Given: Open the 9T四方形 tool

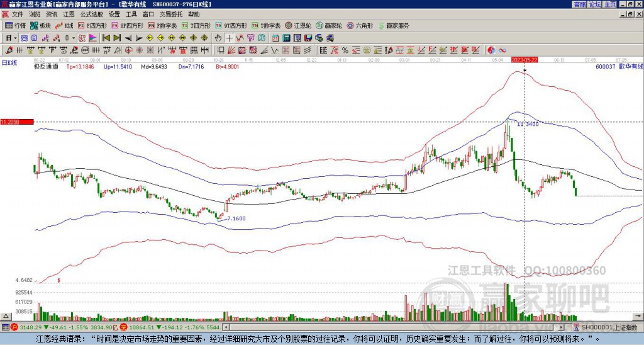Looking at the screenshot, I should pyautogui.click(x=231, y=25).
